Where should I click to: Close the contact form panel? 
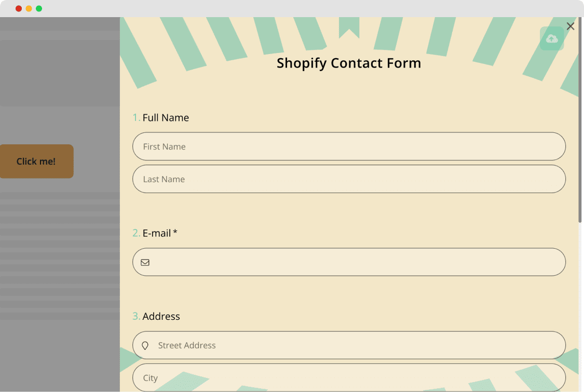tap(570, 26)
